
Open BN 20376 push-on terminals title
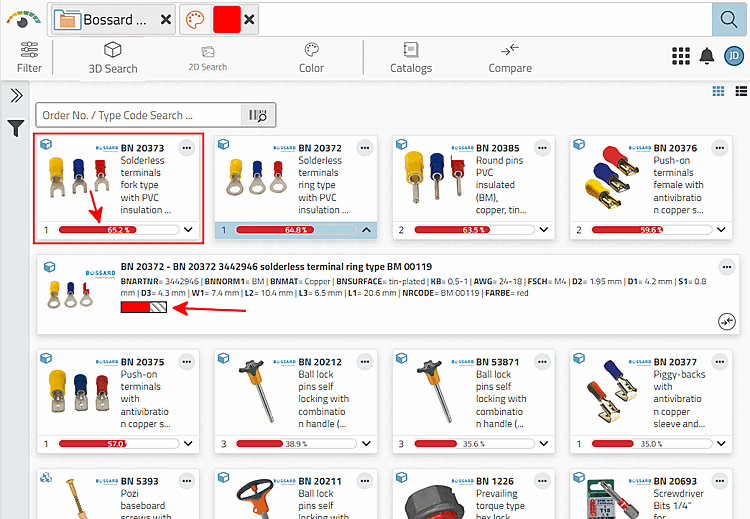(675, 148)
